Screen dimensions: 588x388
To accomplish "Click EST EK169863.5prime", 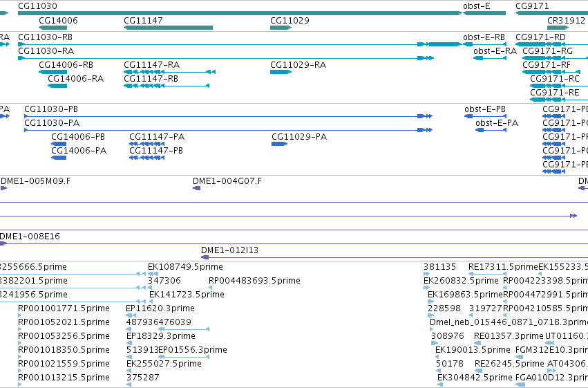I will 431,302.
